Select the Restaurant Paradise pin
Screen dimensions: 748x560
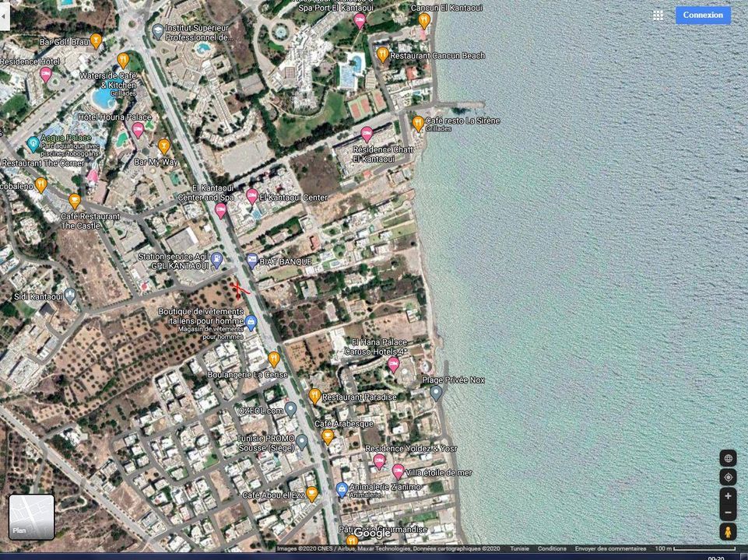[x=314, y=396]
